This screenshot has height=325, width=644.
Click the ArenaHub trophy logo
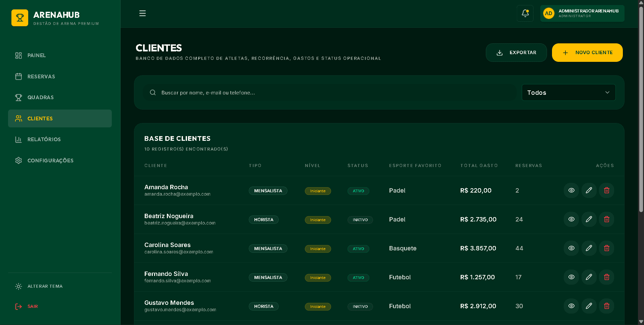point(20,18)
